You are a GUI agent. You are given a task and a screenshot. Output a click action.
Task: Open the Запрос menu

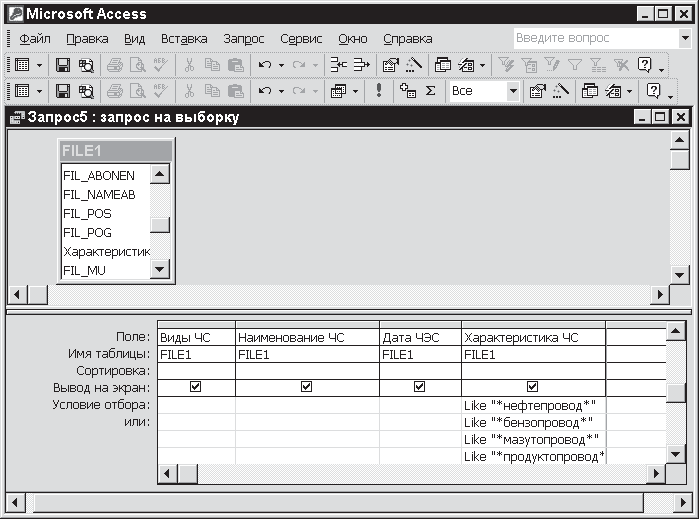tap(244, 39)
